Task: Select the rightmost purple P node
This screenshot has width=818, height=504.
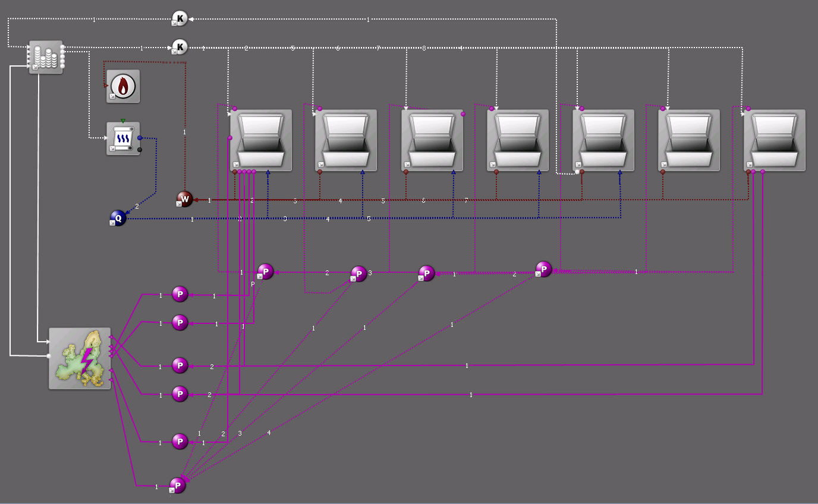Action: pos(544,269)
